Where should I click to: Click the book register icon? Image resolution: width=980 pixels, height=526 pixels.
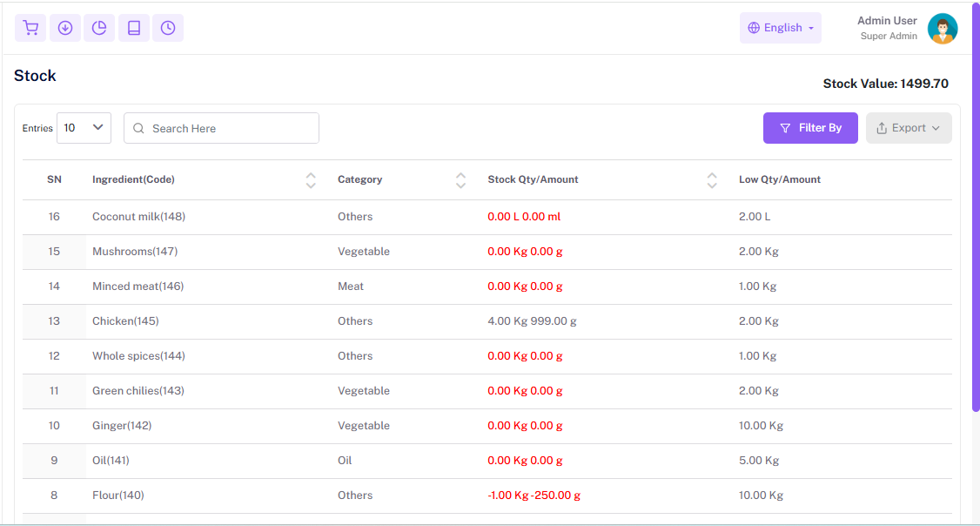133,28
